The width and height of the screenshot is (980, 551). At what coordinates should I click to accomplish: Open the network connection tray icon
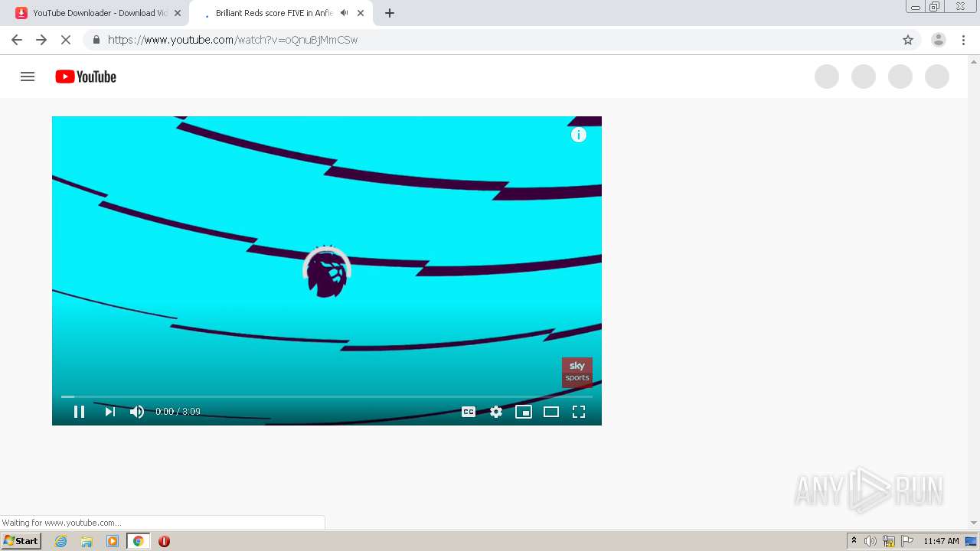coord(889,541)
